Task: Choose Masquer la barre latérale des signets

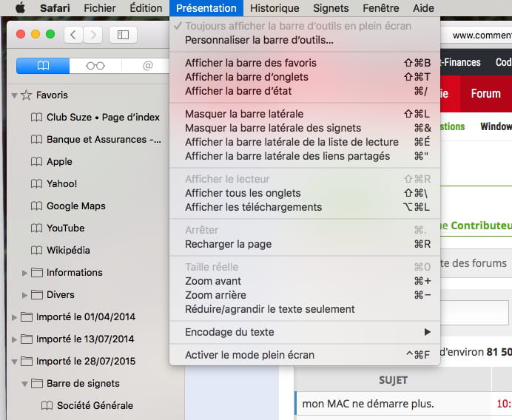Action: click(305, 128)
